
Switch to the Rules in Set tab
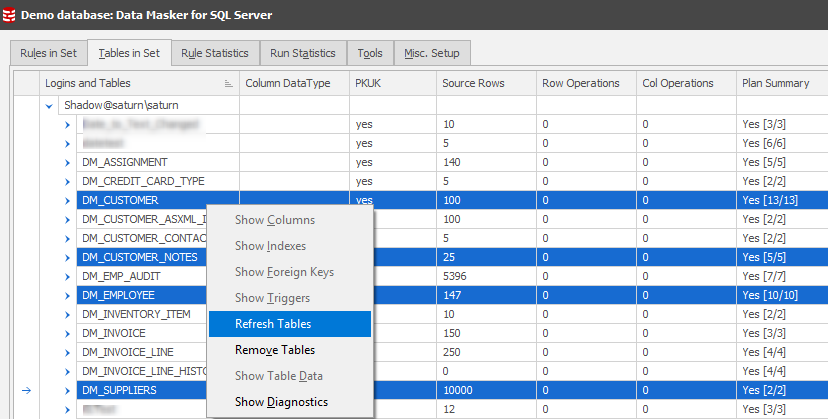pyautogui.click(x=47, y=53)
